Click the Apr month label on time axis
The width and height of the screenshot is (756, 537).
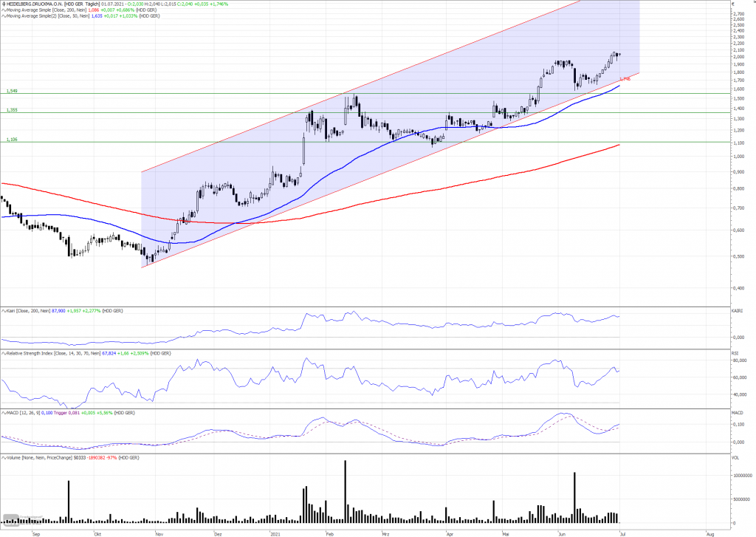coord(450,534)
